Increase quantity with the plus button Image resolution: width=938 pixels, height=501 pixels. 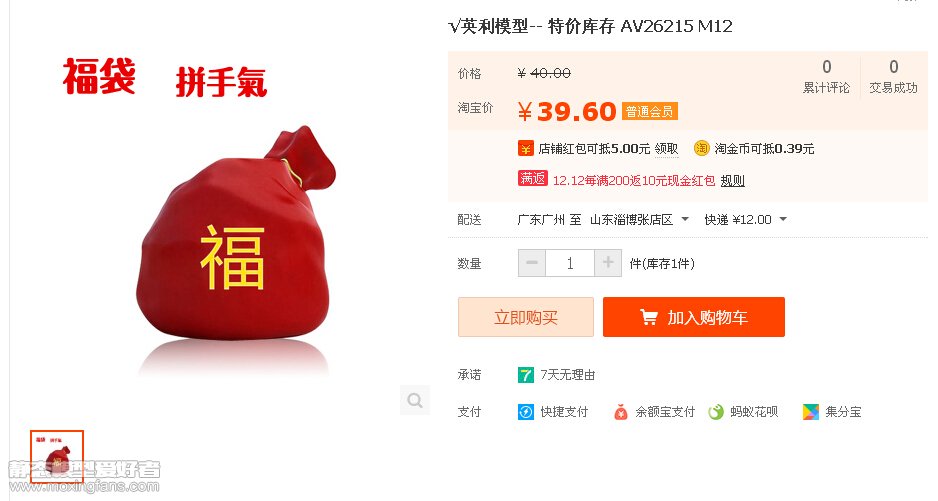point(608,263)
